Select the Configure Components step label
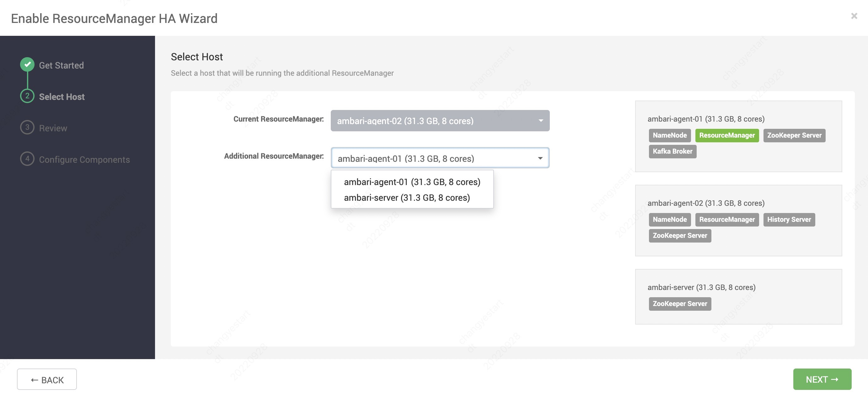The width and height of the screenshot is (868, 399). [x=84, y=160]
